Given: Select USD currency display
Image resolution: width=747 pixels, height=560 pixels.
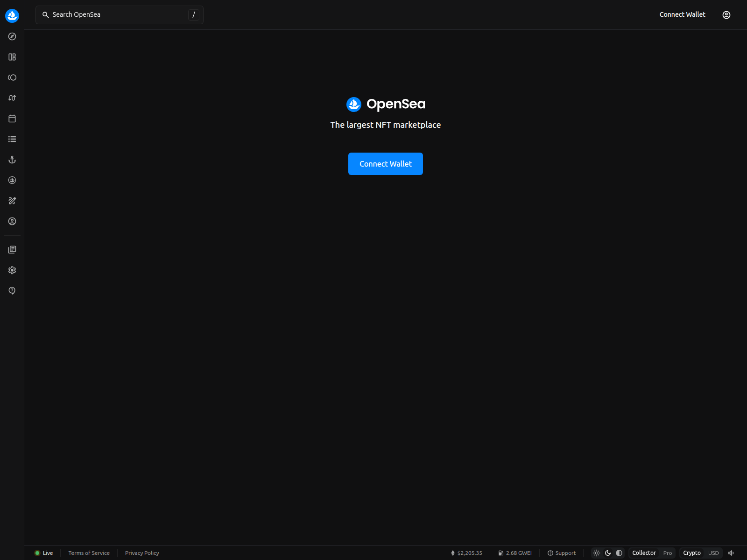Looking at the screenshot, I should pyautogui.click(x=713, y=553).
